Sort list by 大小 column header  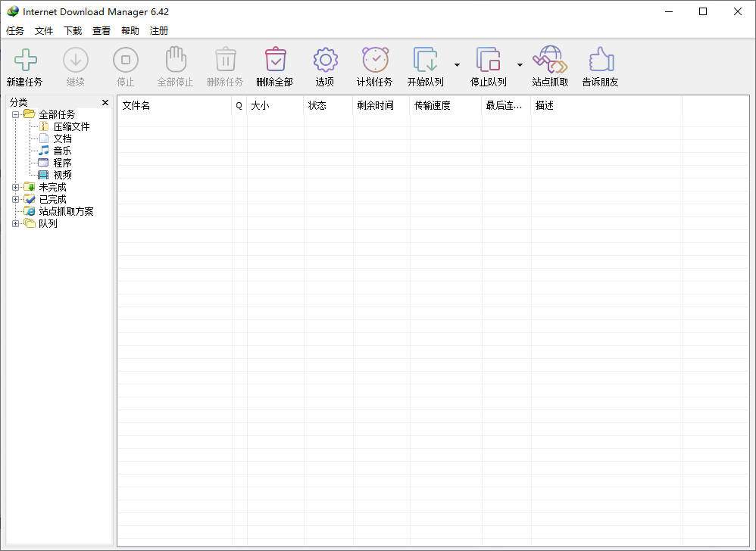274,106
